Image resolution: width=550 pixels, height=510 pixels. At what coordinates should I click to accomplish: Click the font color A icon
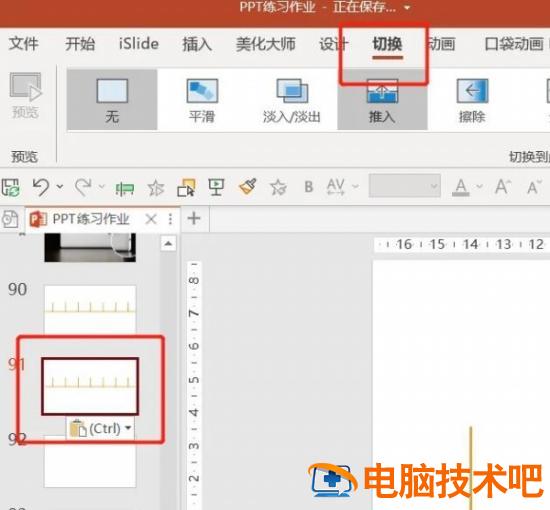[x=461, y=187]
